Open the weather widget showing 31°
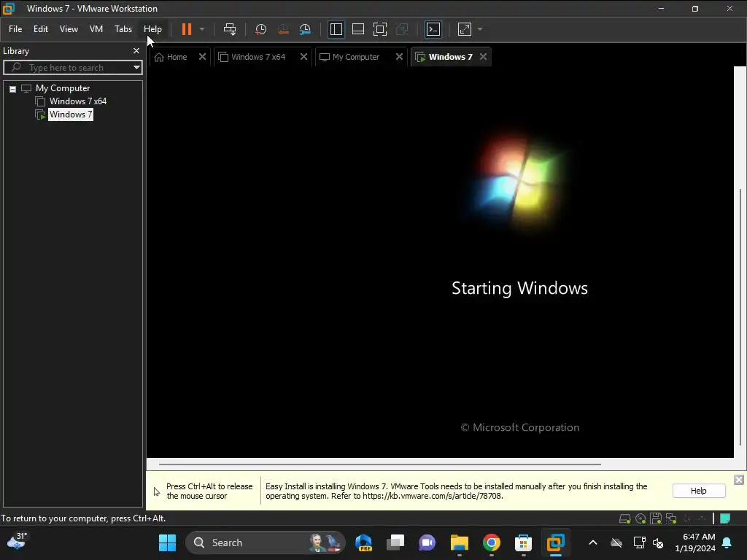This screenshot has height=560, width=747. pos(17,542)
